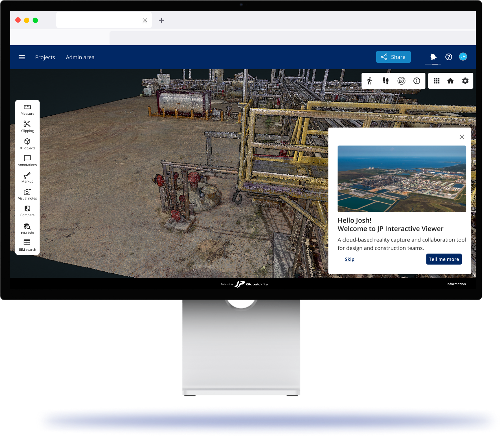
Task: Open the Clipping tool
Action: coord(27,126)
